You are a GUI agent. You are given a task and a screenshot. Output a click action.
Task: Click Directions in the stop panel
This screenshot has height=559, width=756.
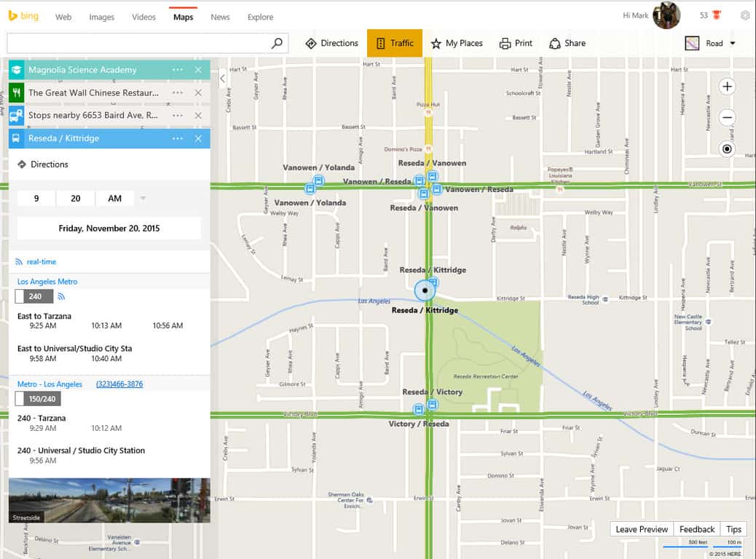[43, 164]
